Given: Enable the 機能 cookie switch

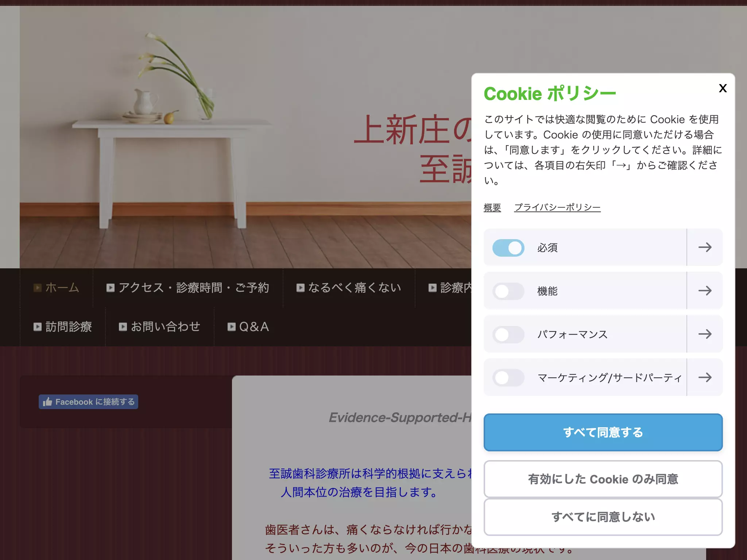Looking at the screenshot, I should [x=508, y=291].
